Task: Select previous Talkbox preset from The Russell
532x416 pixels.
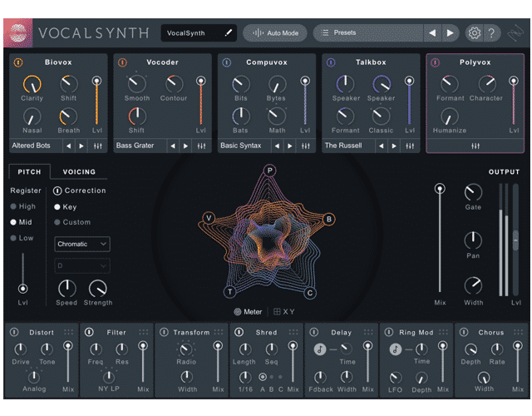Action: [382, 146]
